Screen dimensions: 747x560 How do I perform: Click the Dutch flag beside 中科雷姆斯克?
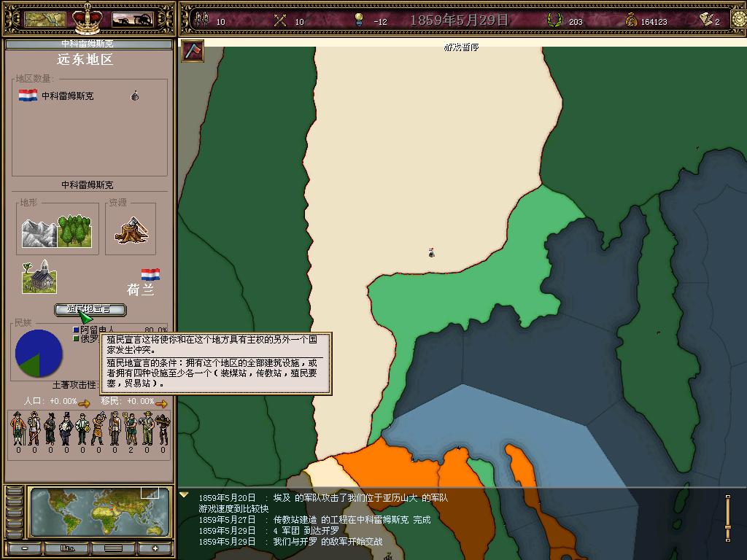[28, 96]
